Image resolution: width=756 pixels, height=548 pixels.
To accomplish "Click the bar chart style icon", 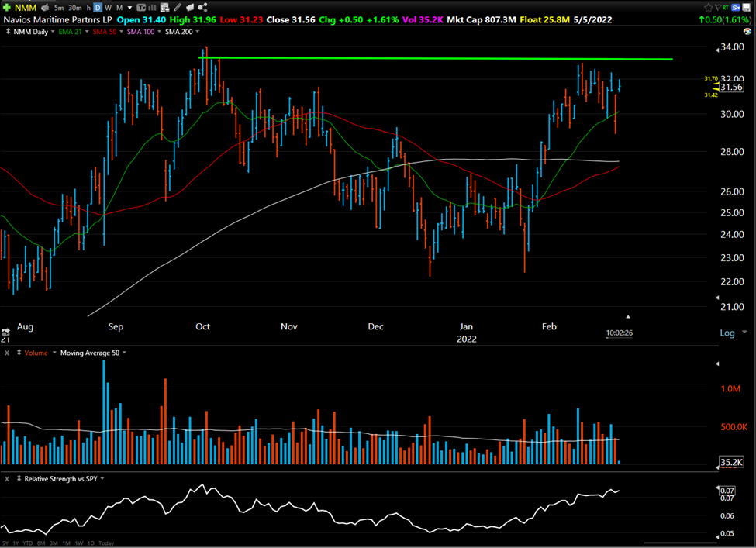I will point(153,7).
